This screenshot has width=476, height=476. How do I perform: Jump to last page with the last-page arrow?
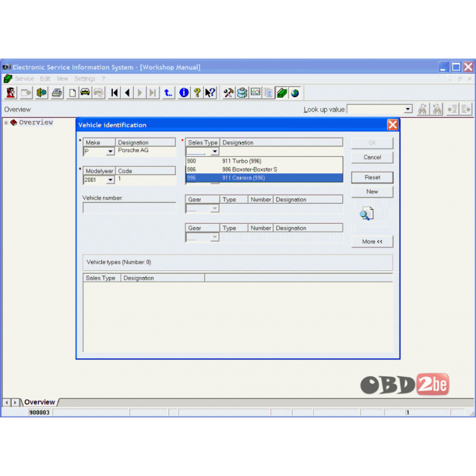pyautogui.click(x=153, y=93)
